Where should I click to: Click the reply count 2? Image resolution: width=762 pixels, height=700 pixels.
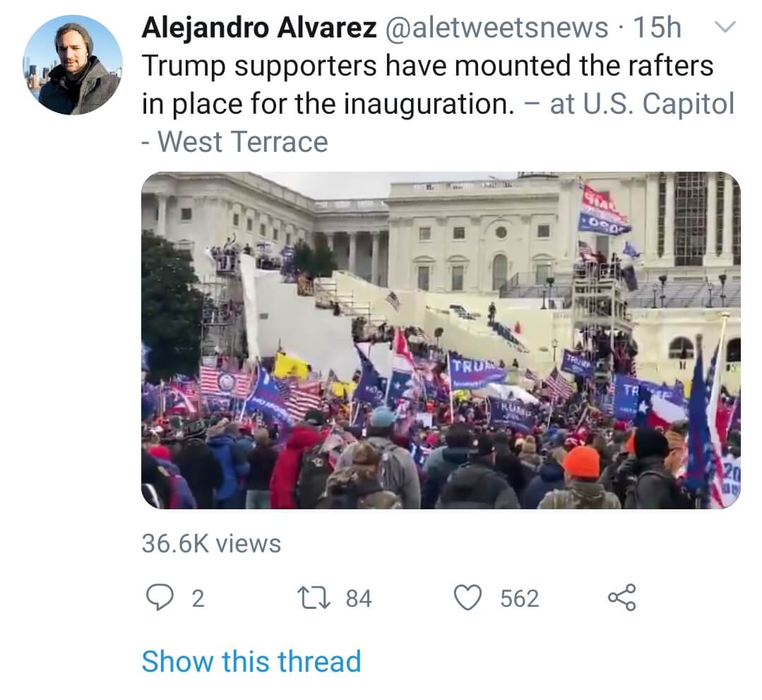[197, 598]
